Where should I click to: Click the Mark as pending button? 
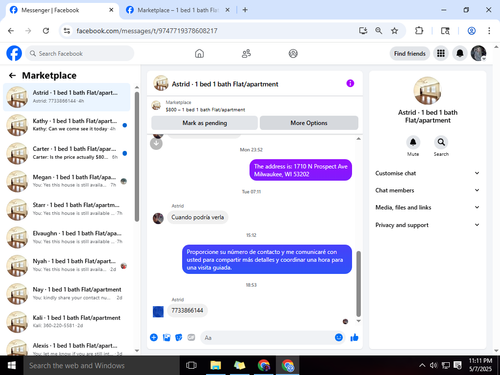[205, 123]
